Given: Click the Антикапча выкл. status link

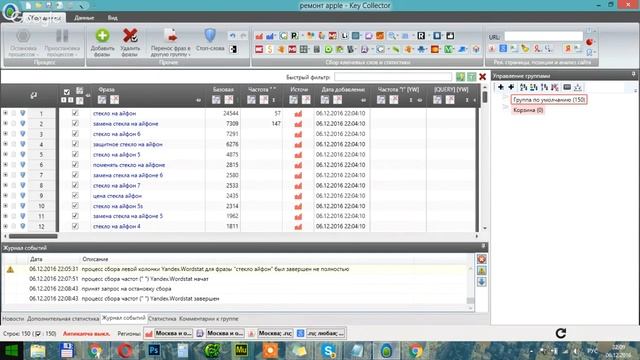Looking at the screenshot, I should pyautogui.click(x=87, y=333).
